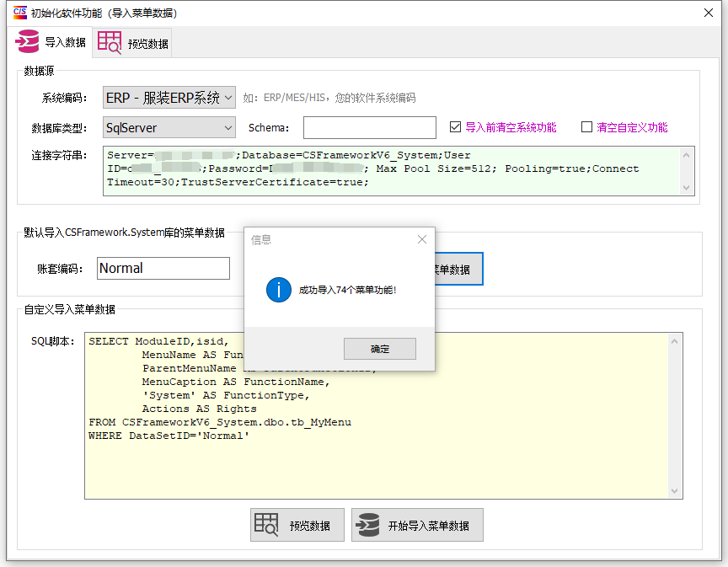
Task: Click the 信息 dialog title
Action: [x=261, y=239]
